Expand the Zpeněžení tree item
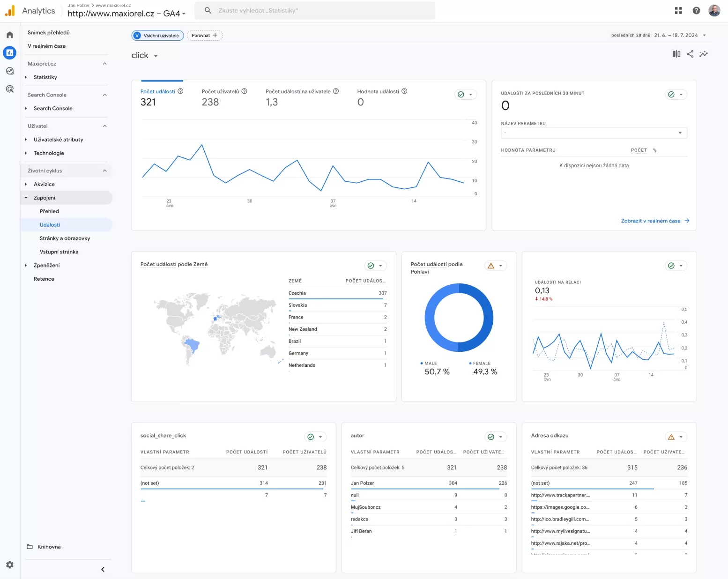 click(26, 266)
